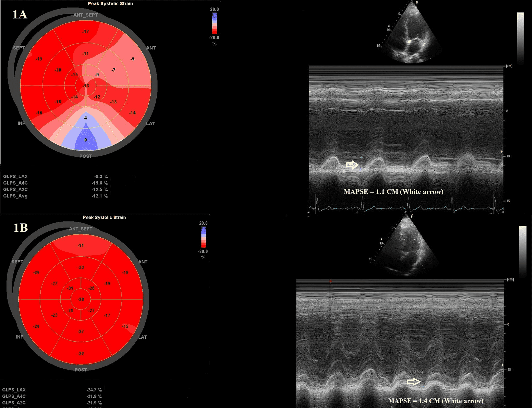Click the anterior segment valued -5 in 1A
The image size is (532, 408).
click(132, 59)
